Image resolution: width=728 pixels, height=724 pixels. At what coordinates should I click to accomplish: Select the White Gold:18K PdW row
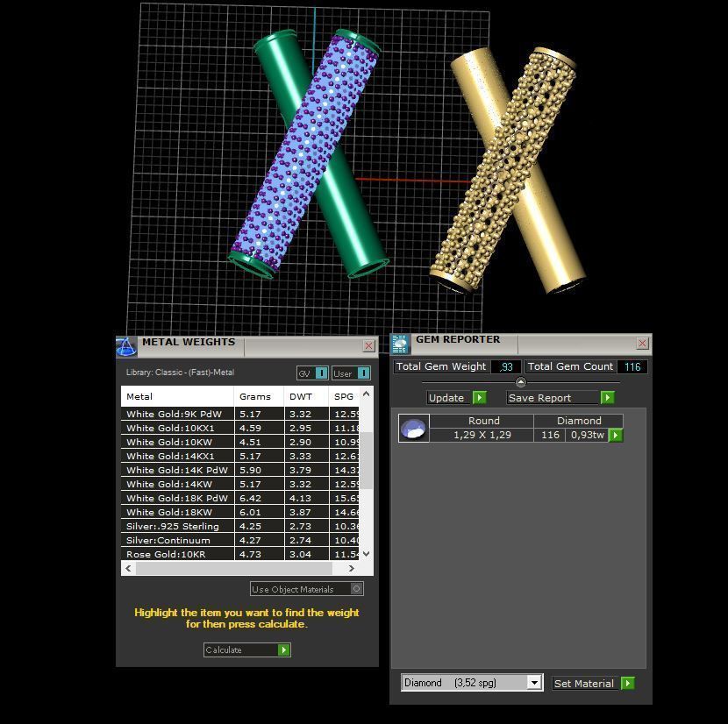pyautogui.click(x=240, y=498)
